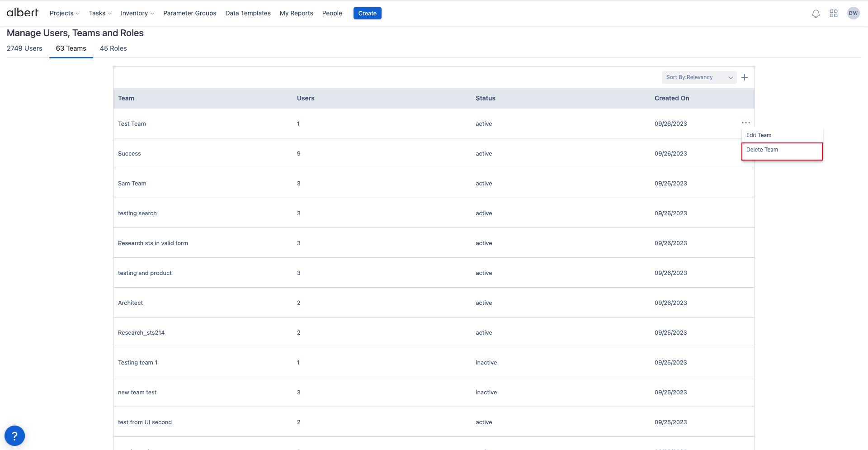Image resolution: width=868 pixels, height=450 pixels.
Task: Open Data Templates in navigation
Action: tap(248, 13)
